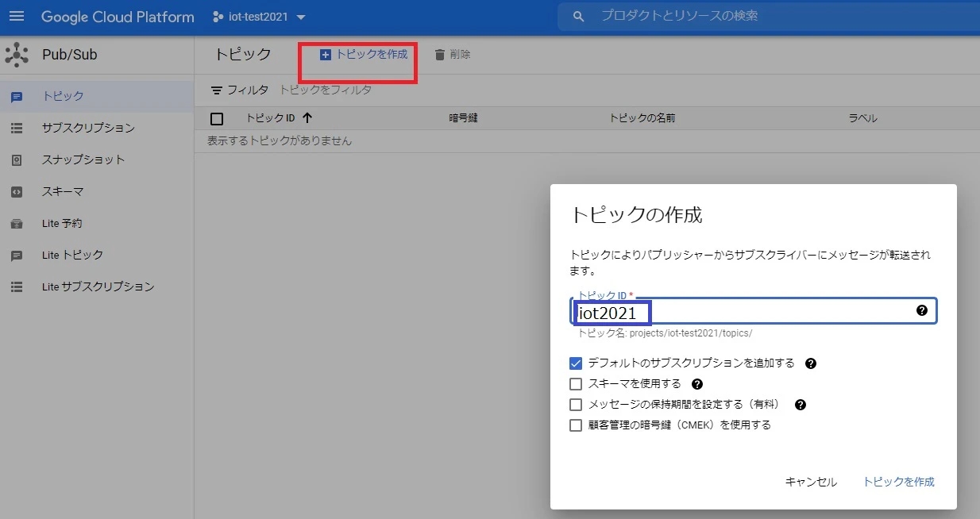Click the ラベル column header

tap(862, 118)
